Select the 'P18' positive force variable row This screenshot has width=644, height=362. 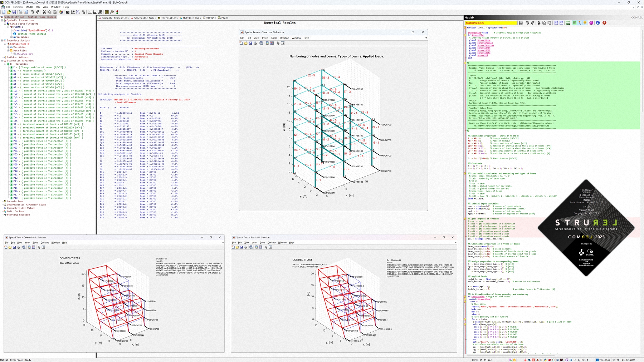(41, 198)
